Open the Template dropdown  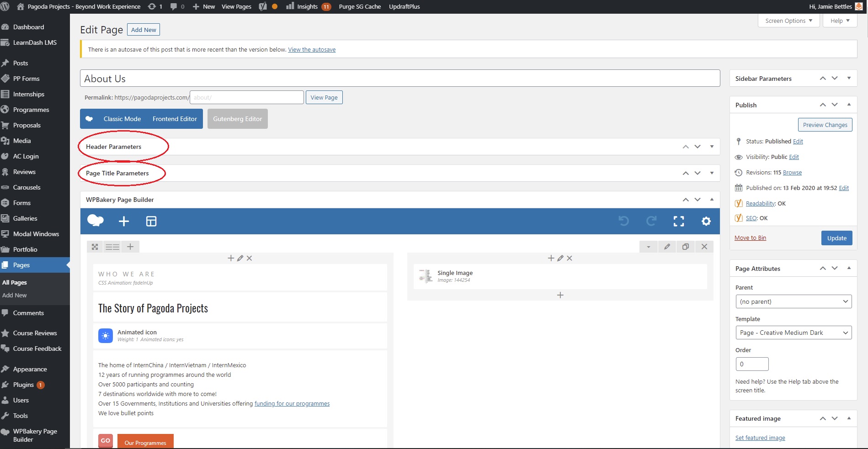coord(793,333)
